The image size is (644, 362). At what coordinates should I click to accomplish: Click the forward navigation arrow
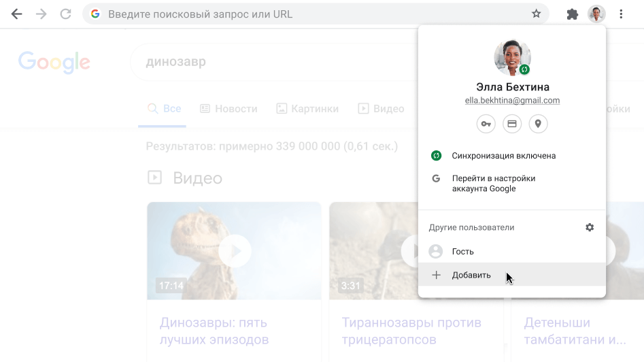(x=41, y=14)
